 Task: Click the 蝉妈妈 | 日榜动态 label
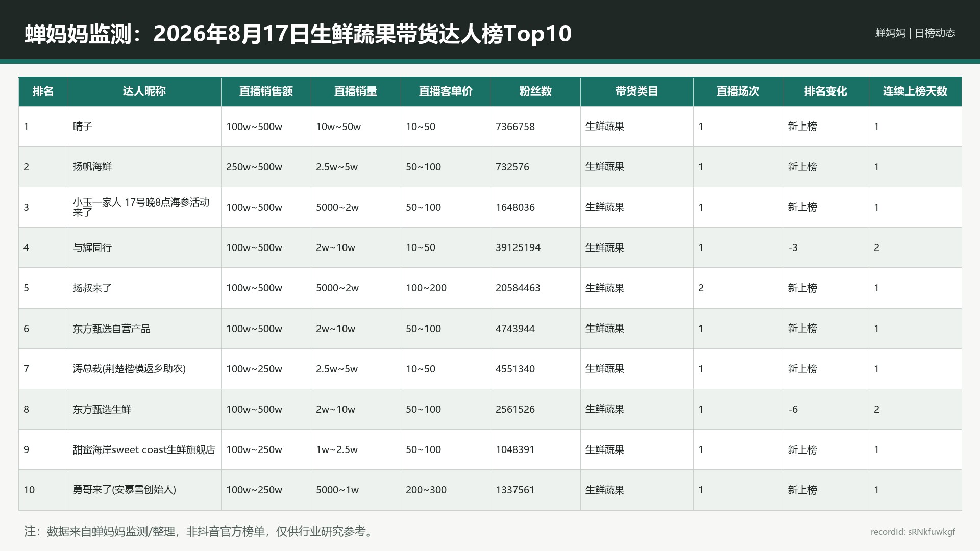tap(915, 33)
